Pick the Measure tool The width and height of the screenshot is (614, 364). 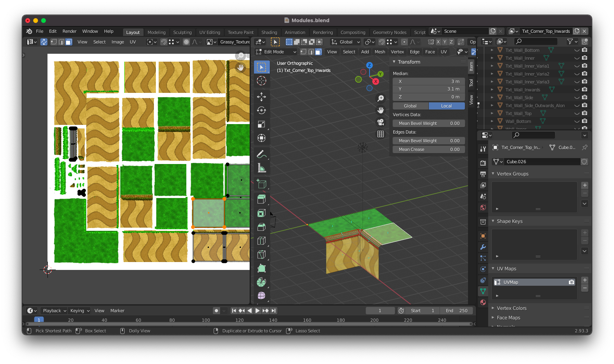[261, 168]
